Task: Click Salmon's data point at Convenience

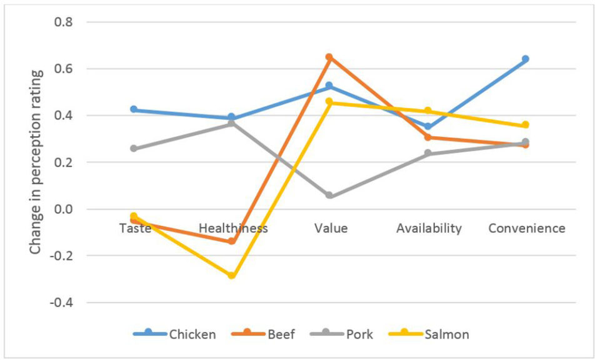Action: point(526,125)
